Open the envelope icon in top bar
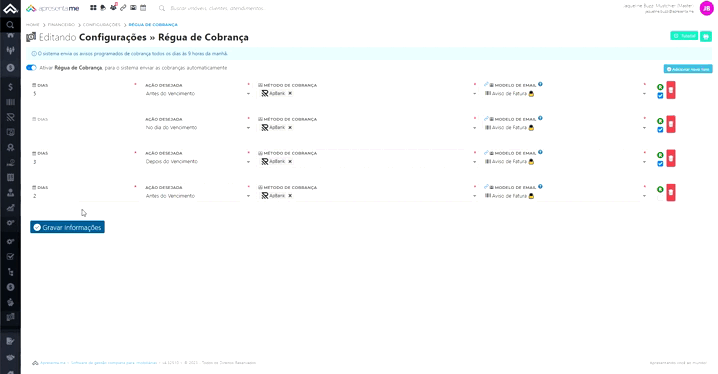The width and height of the screenshot is (718, 374). point(133,8)
